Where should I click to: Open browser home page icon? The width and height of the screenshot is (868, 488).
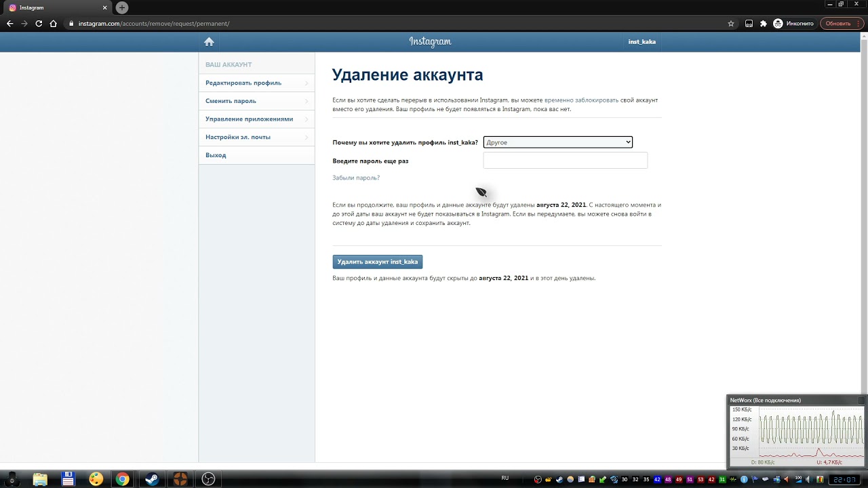(x=54, y=23)
